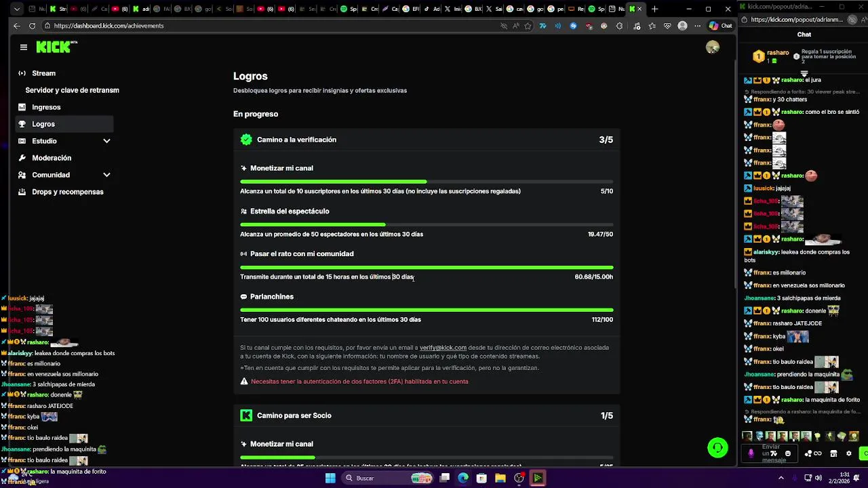Go to Ingresos in the sidebar
The width and height of the screenshot is (868, 488).
(64, 107)
